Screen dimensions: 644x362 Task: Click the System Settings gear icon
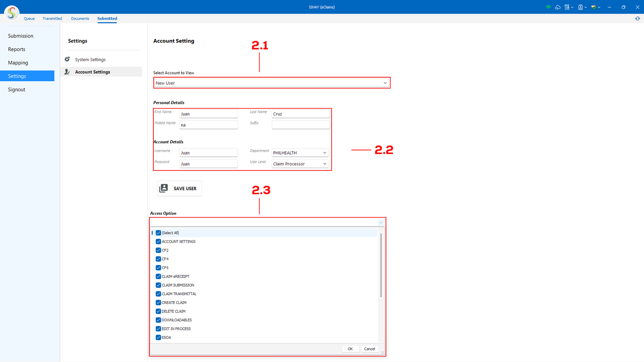pyautogui.click(x=67, y=60)
